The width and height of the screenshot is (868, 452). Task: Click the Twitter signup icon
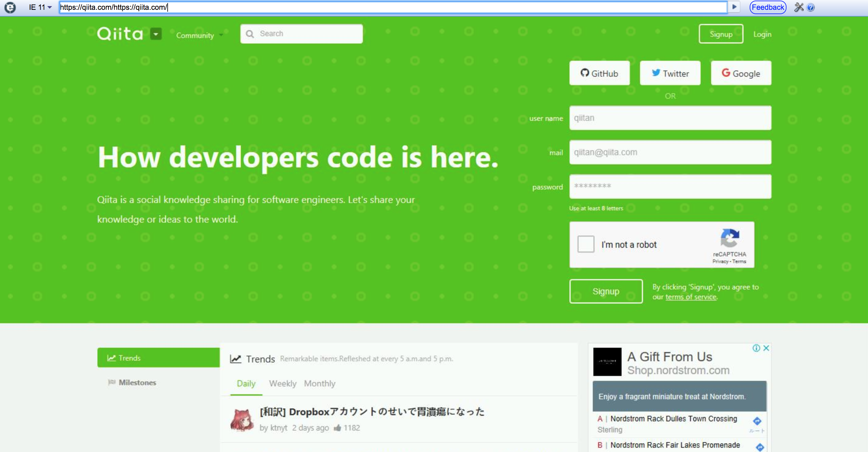coord(671,74)
